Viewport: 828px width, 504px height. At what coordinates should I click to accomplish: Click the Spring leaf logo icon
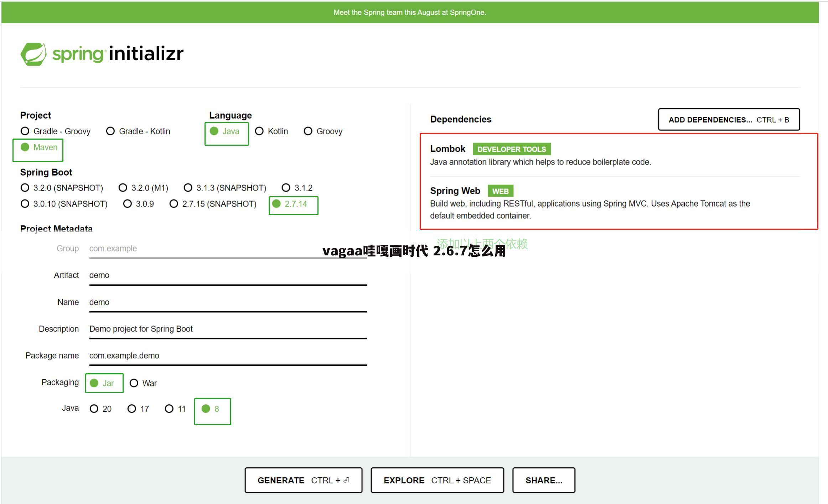click(33, 54)
